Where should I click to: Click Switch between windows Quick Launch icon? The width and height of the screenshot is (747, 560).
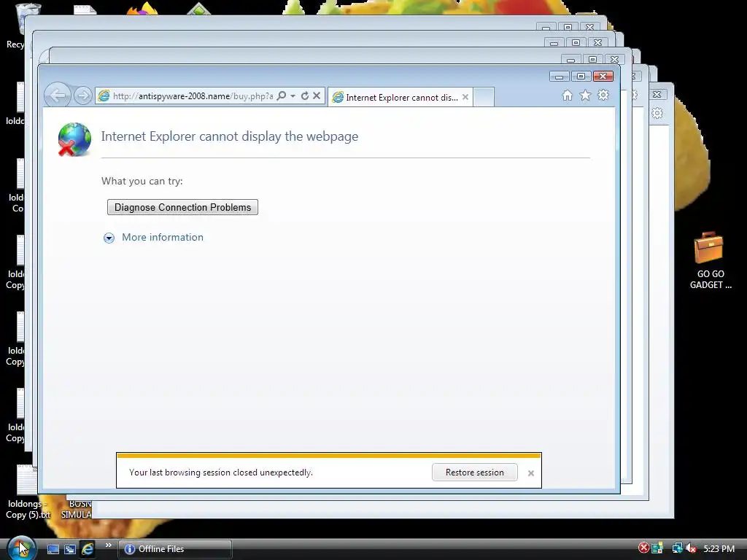click(70, 549)
